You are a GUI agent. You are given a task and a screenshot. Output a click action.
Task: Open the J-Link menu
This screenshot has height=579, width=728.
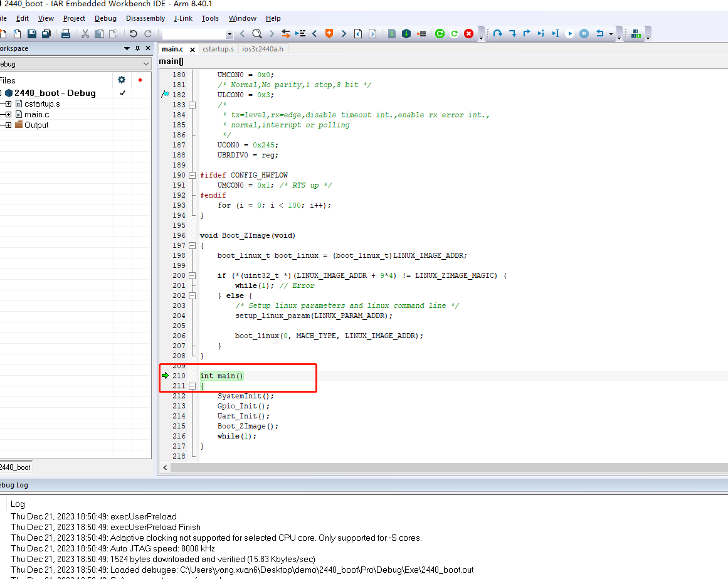[183, 18]
